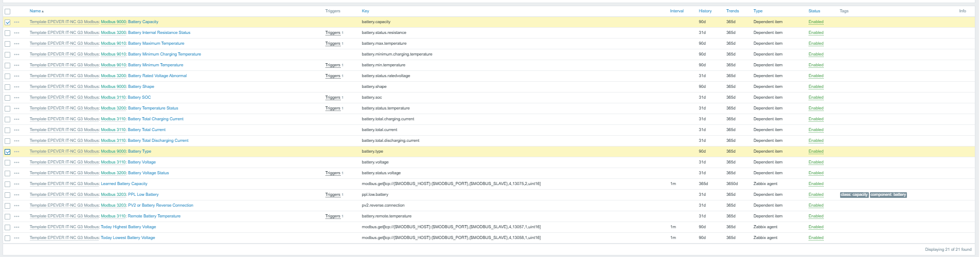Uncheck the Battery Type item checkbox
This screenshot has height=257, width=980.
[7, 152]
